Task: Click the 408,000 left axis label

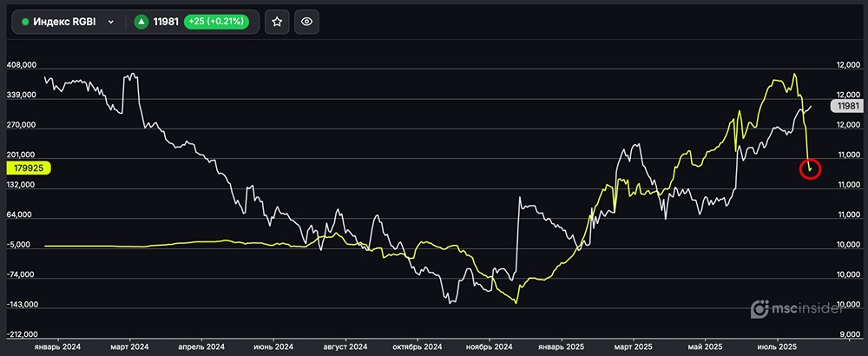Action: tap(21, 65)
